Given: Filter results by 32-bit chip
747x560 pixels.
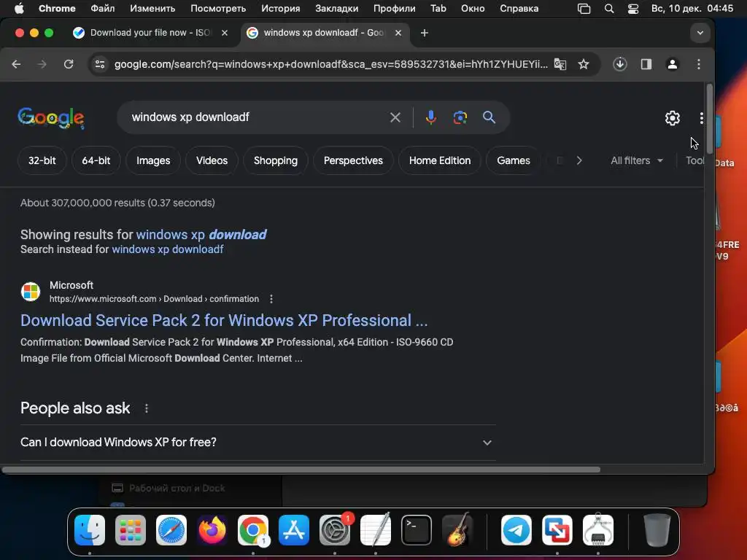Looking at the screenshot, I should 42,160.
